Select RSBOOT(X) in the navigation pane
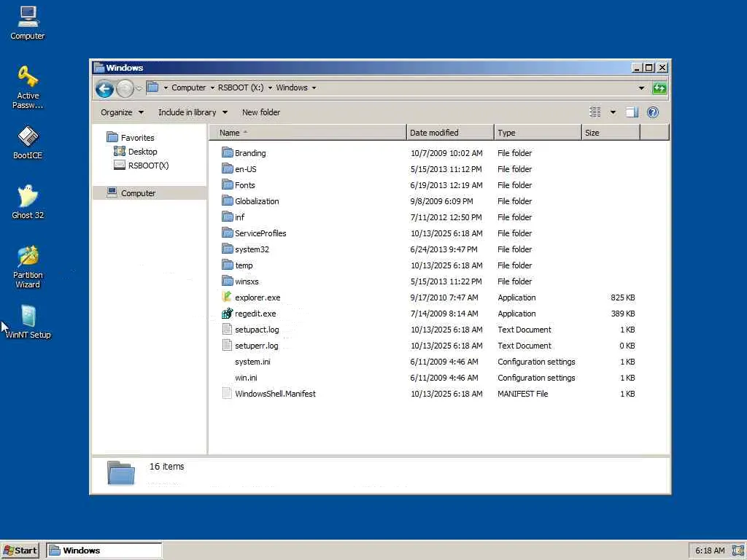 tap(142, 166)
